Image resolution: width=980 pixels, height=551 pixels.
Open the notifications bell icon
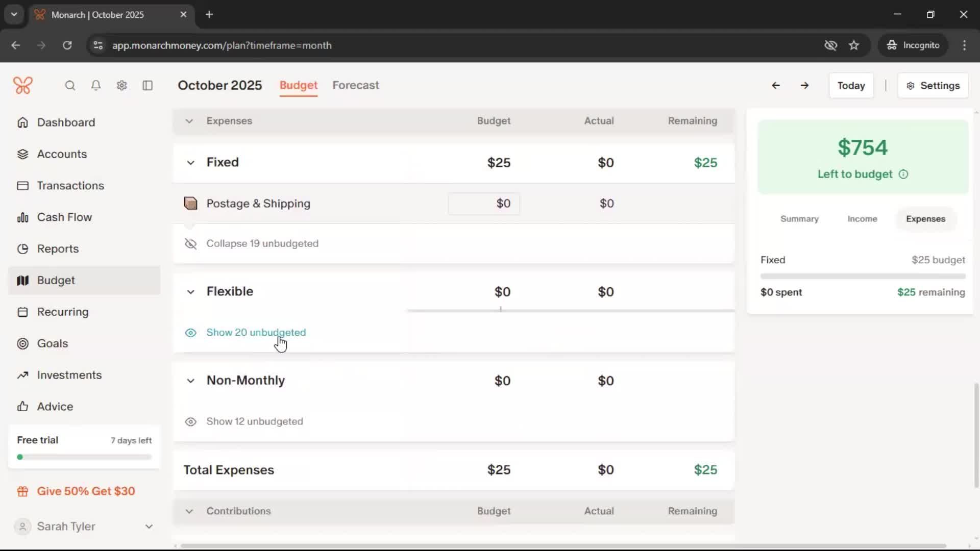click(x=95, y=86)
